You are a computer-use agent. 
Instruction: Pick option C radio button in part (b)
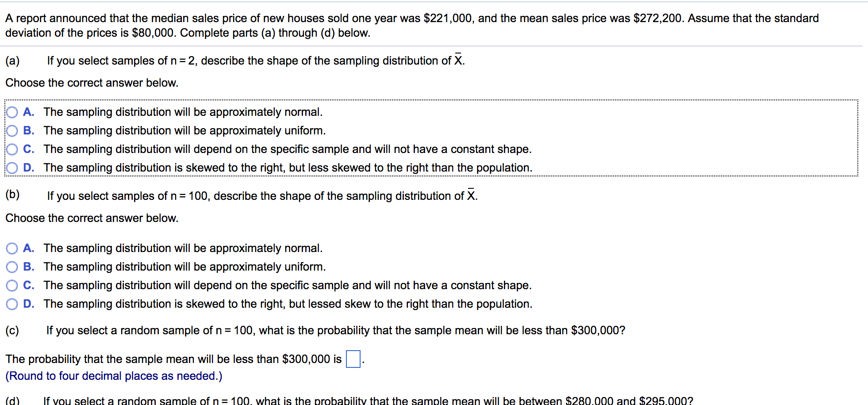(12, 286)
